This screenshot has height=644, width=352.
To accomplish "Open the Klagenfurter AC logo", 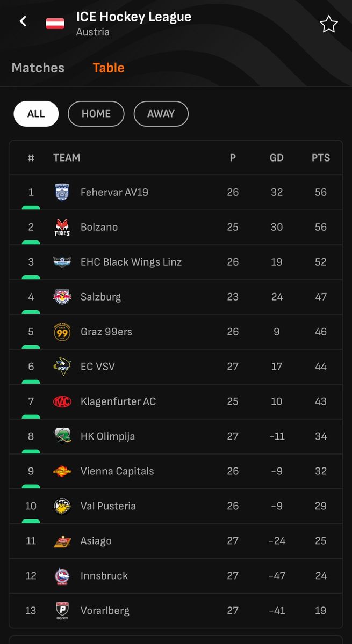I will pyautogui.click(x=62, y=401).
